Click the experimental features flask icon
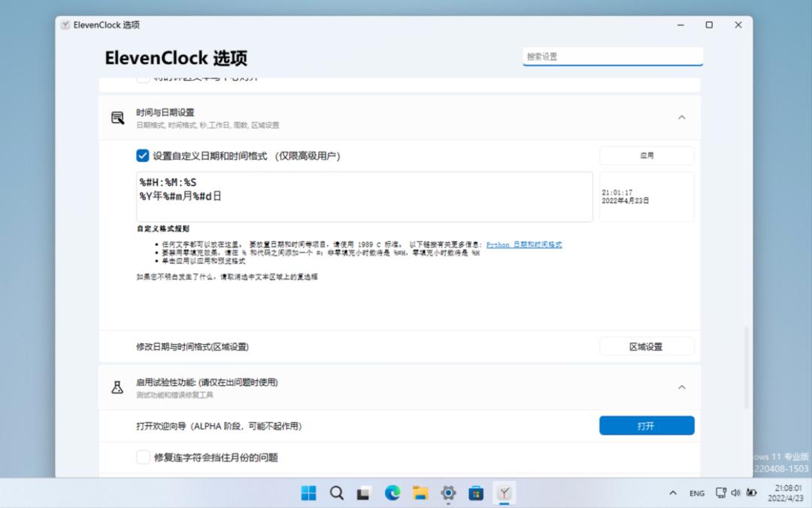812x508 pixels. [117, 388]
